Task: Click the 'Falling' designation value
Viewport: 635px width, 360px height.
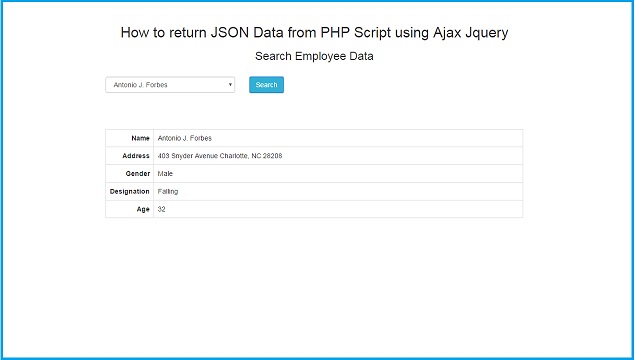Action: [x=168, y=192]
